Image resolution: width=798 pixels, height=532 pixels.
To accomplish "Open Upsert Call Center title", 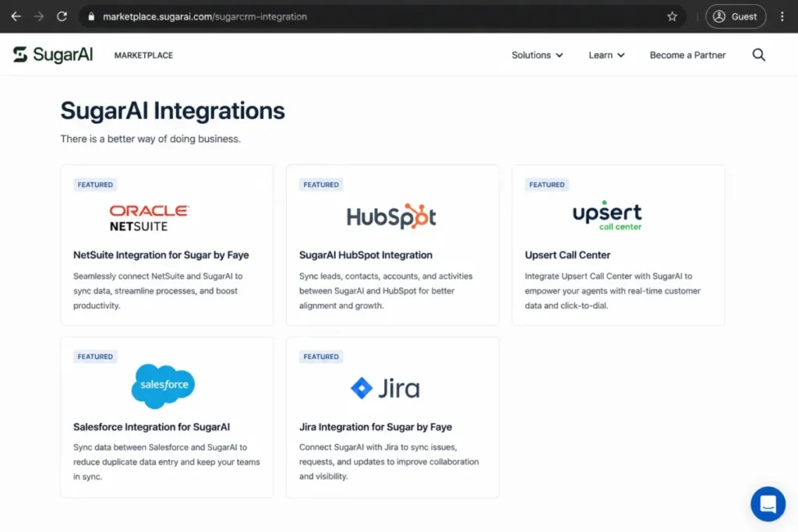I will (567, 255).
